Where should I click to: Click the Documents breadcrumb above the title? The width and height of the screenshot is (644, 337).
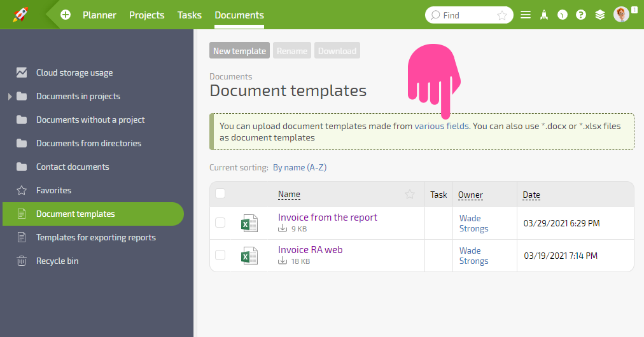[231, 77]
